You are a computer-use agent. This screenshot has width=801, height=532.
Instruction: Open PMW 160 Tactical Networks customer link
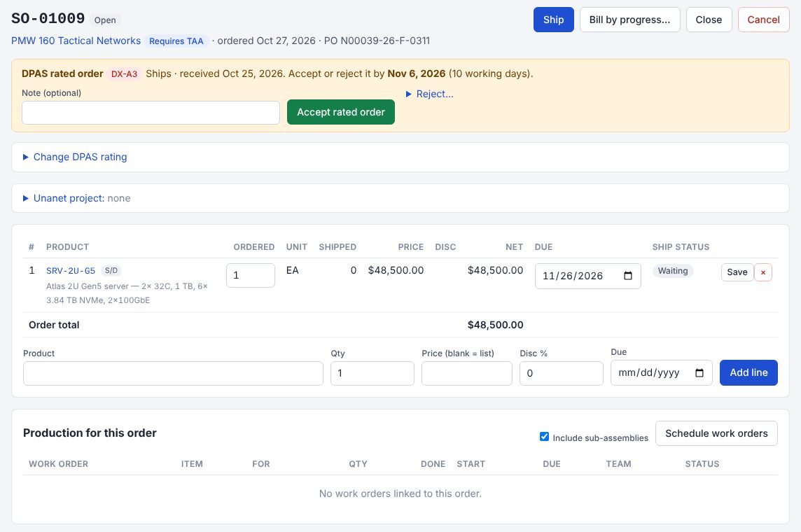[x=76, y=41]
